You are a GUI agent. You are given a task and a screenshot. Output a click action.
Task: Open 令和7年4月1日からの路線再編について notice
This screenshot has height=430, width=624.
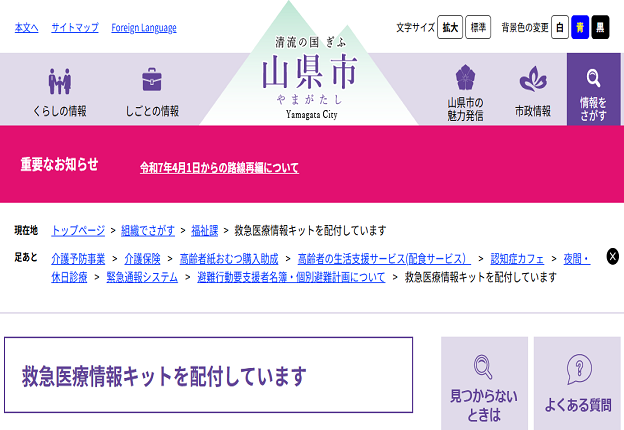click(x=219, y=168)
